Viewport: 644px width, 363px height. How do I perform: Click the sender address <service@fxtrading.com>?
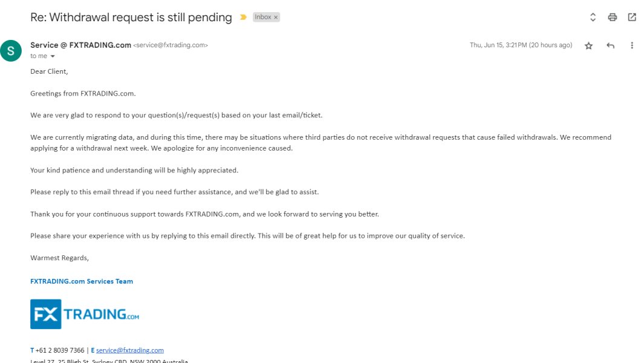tap(171, 45)
